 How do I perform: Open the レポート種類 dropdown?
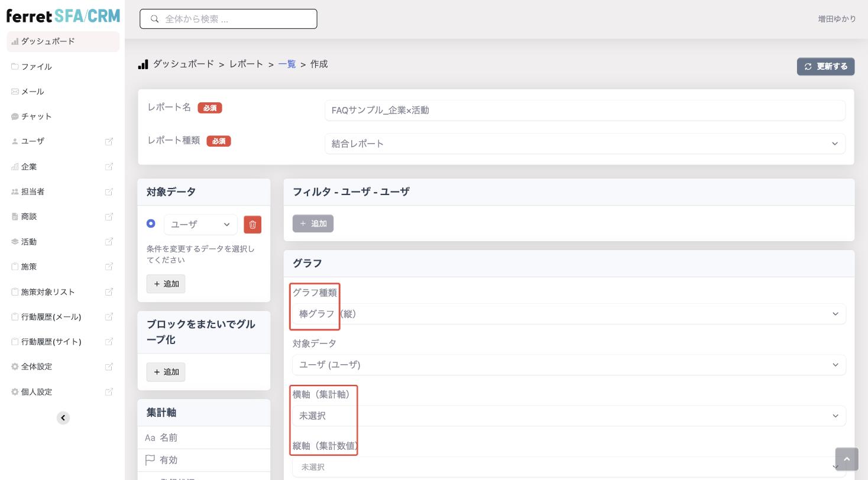pos(585,144)
